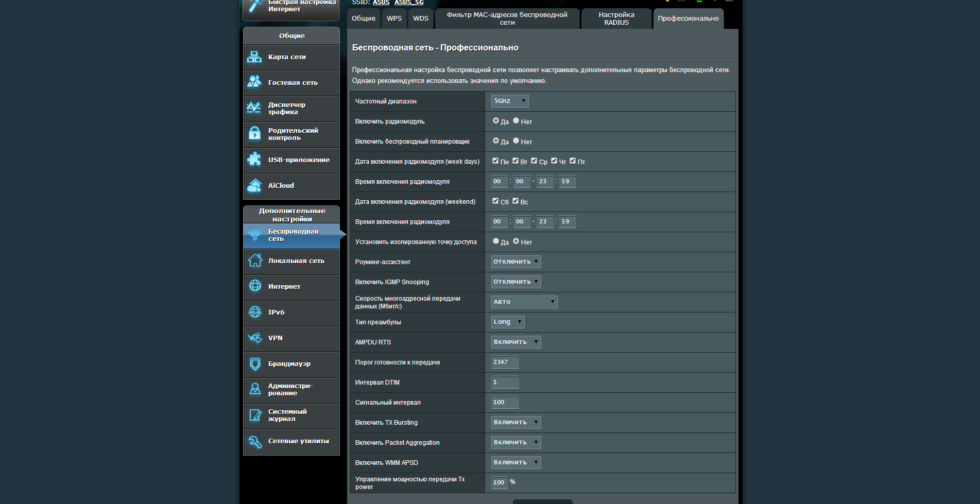Image resolution: width=980 pixels, height=504 pixels.
Task: Open the LAN (Локальная сеть) house icon
Action: [255, 260]
